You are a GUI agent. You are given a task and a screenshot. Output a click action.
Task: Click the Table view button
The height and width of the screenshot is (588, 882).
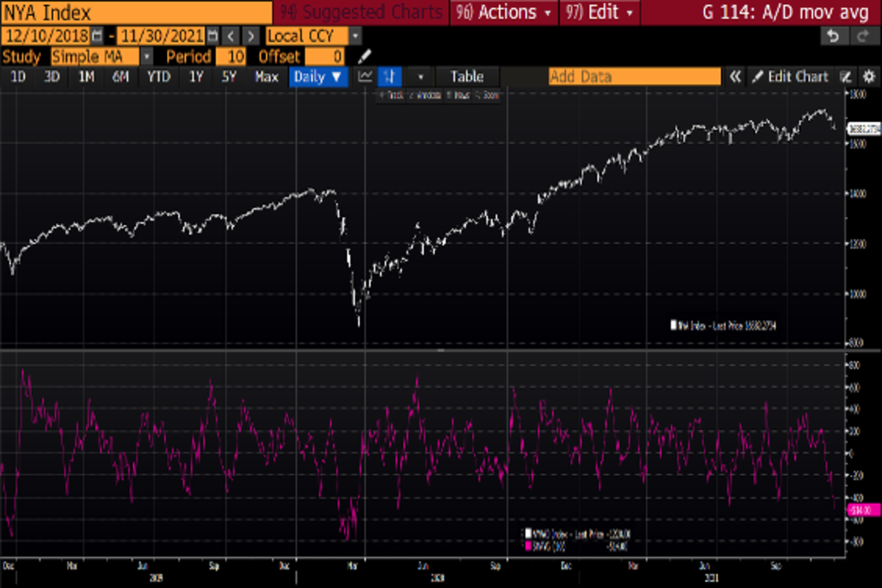(x=467, y=76)
